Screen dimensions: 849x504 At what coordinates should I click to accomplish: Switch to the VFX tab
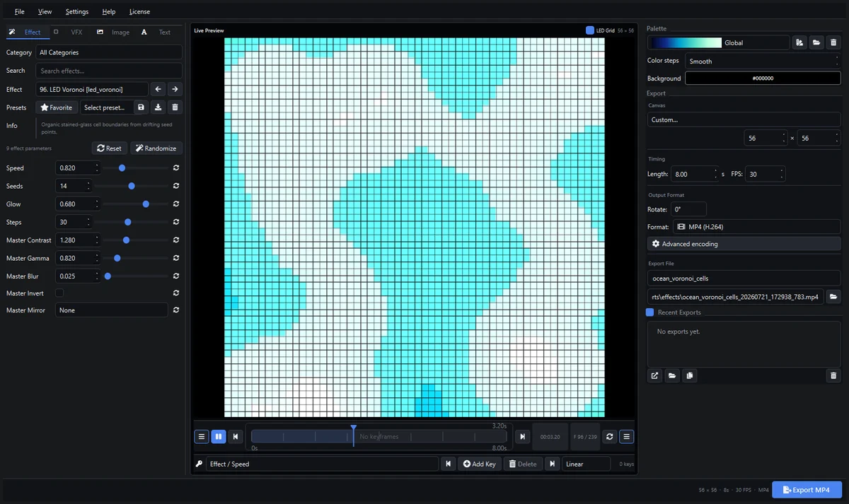70,32
